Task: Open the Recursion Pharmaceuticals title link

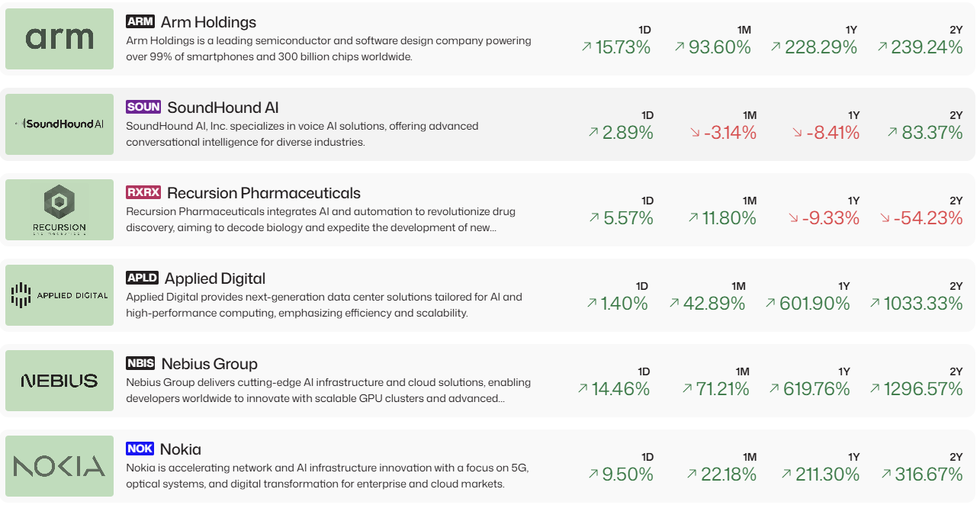Action: click(264, 193)
